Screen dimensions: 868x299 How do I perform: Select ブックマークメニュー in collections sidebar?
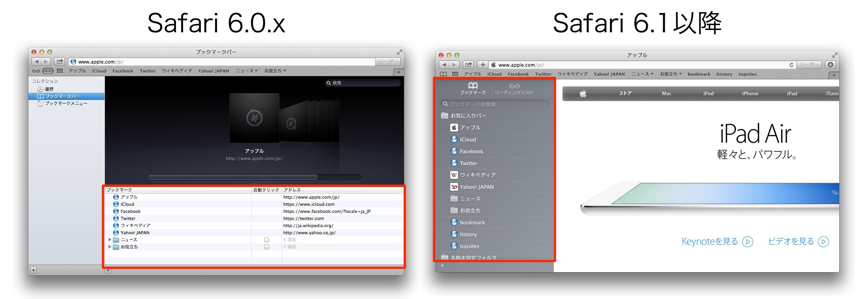[62, 103]
